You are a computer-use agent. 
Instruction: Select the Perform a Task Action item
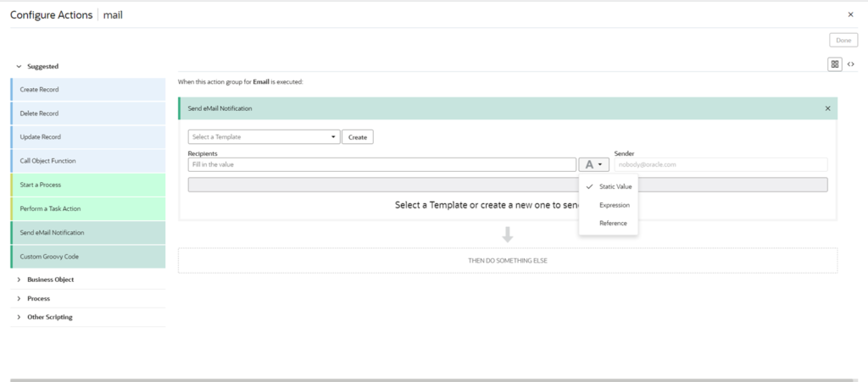87,209
